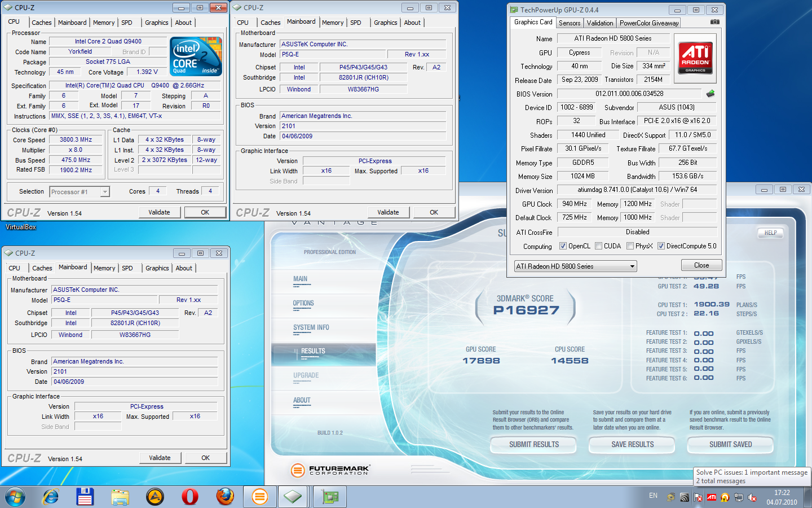This screenshot has width=812, height=508.
Task: Save the BIOS using the chip icon in GPU-Z
Action: 710,94
